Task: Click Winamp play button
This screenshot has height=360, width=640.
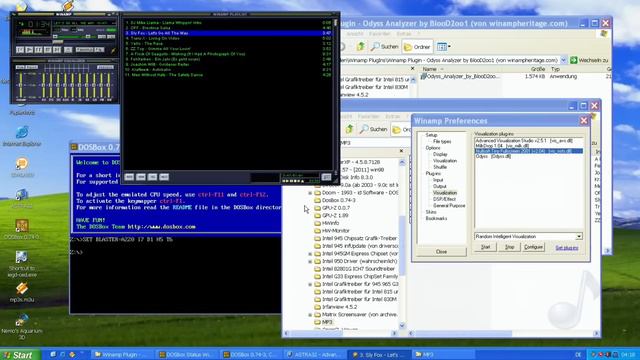Action: (29, 50)
